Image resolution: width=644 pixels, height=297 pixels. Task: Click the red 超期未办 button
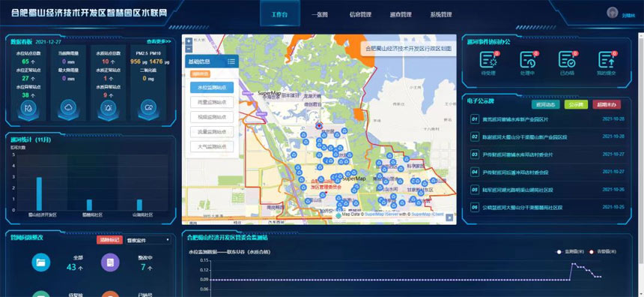(607, 104)
